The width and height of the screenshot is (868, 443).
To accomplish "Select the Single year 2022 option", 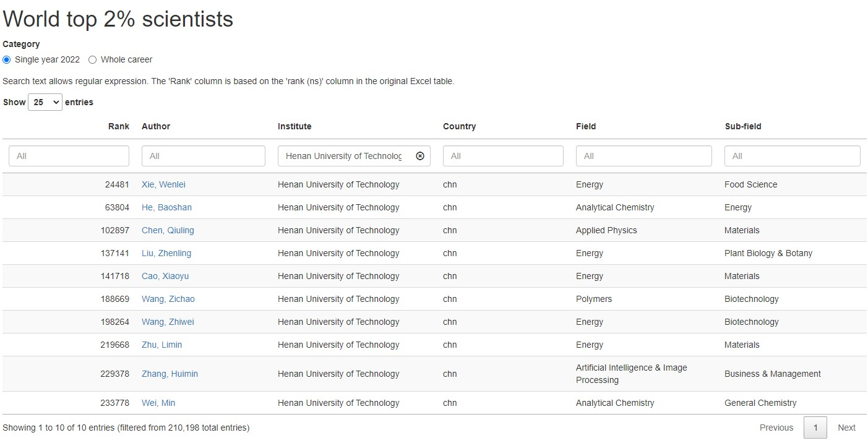I will 7,60.
